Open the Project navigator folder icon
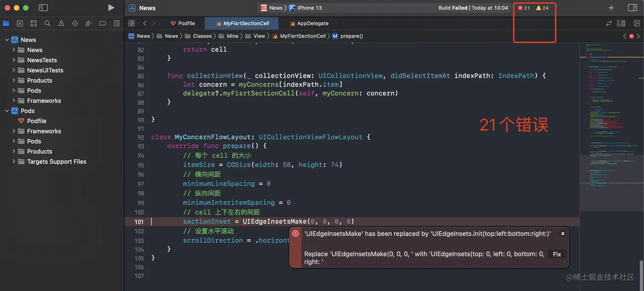This screenshot has height=291, width=644. coord(6,23)
